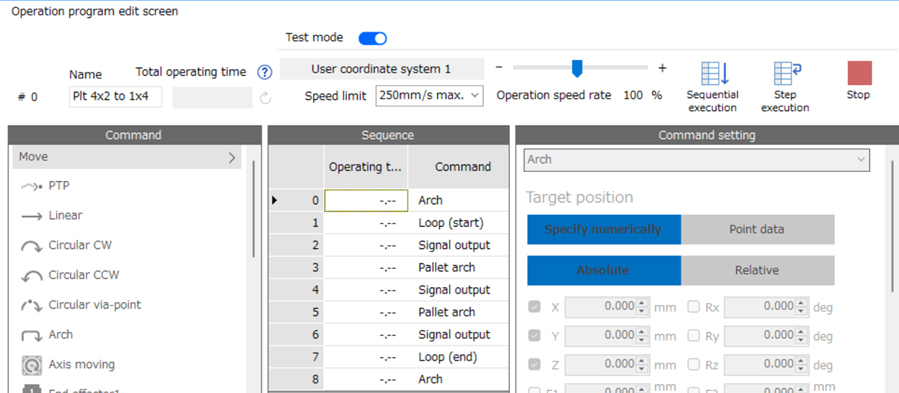Select Absolute positioning
Screen dimensions: 899x393
[x=604, y=270]
